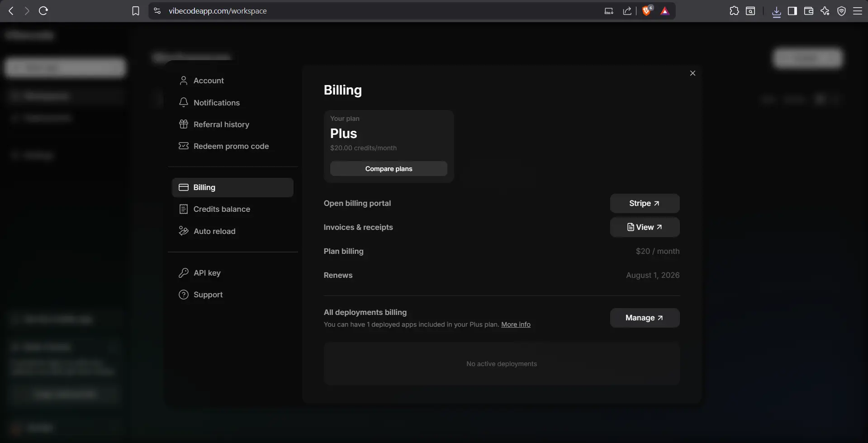Viewport: 868px width, 443px height.
Task: Open Brave Rewards triangle icon
Action: tap(665, 11)
